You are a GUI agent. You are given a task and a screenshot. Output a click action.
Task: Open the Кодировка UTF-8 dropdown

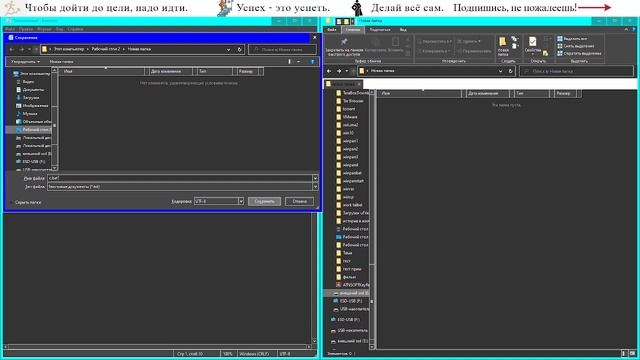[x=219, y=201]
